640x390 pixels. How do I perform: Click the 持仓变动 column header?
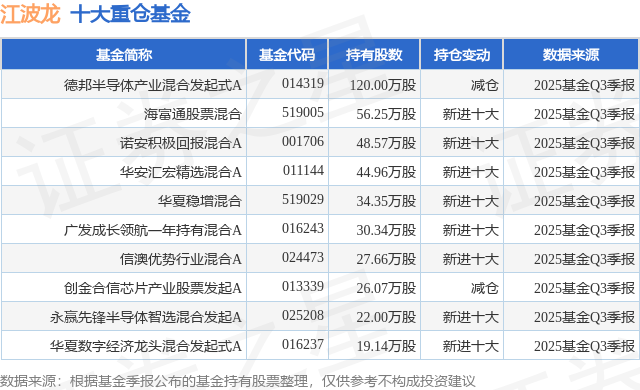tap(462, 54)
